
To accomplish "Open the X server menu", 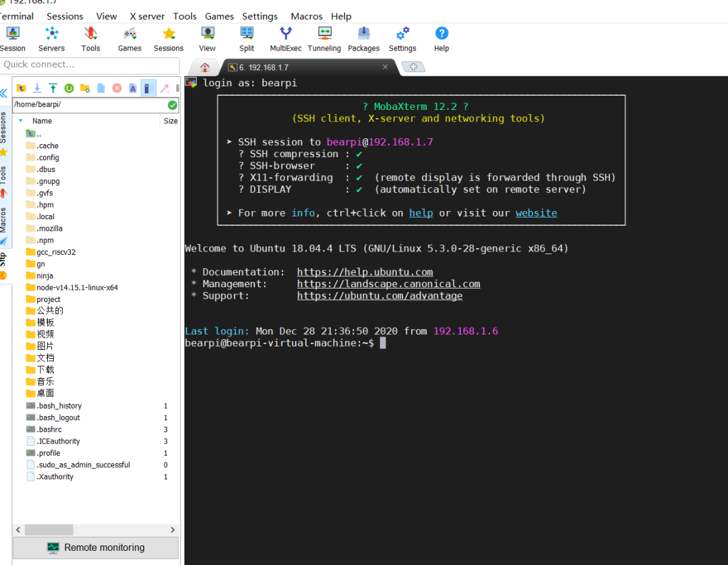I will (x=146, y=16).
